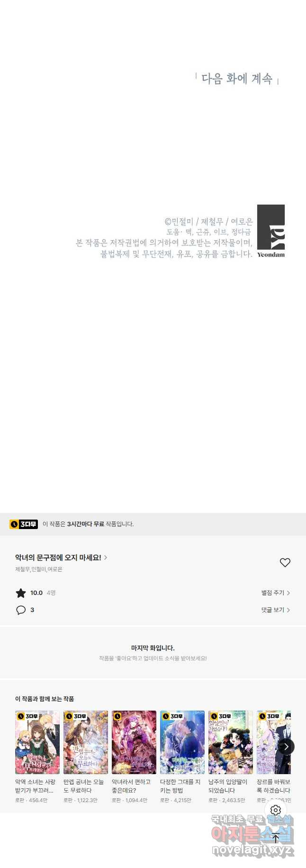Open 별점 주기 rating link
The image size is (306, 868).
(276, 593)
